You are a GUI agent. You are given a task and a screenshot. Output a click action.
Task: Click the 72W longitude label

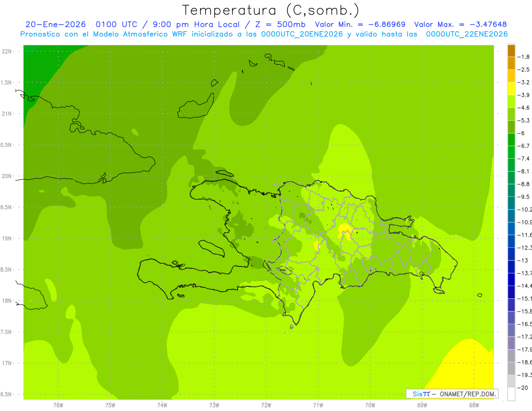pos(266,405)
